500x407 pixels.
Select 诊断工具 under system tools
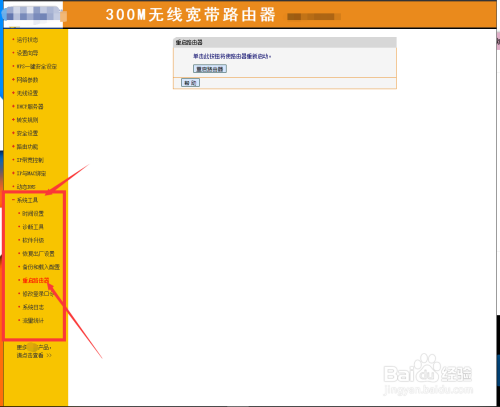33,227
